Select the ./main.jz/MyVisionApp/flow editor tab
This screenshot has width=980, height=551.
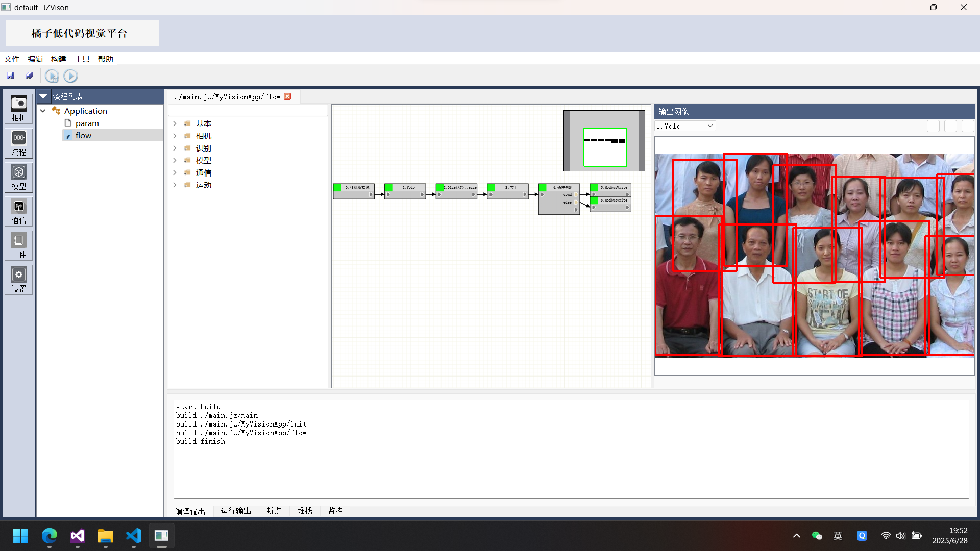pyautogui.click(x=228, y=97)
